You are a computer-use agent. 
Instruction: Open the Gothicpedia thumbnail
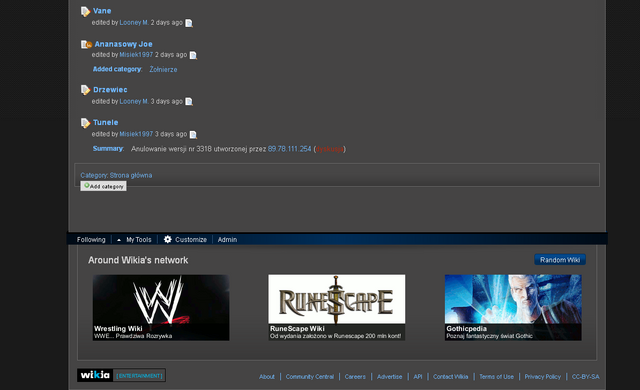513,308
